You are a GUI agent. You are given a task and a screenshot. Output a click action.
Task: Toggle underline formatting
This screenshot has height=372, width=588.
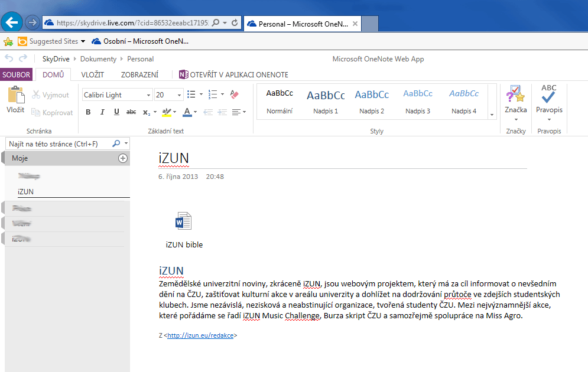116,112
